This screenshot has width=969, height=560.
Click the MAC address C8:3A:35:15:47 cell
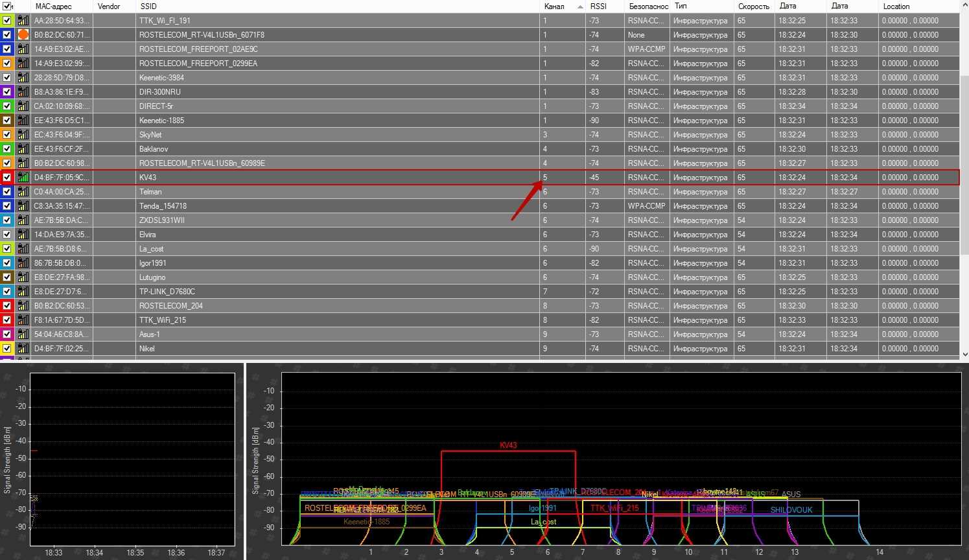[62, 206]
